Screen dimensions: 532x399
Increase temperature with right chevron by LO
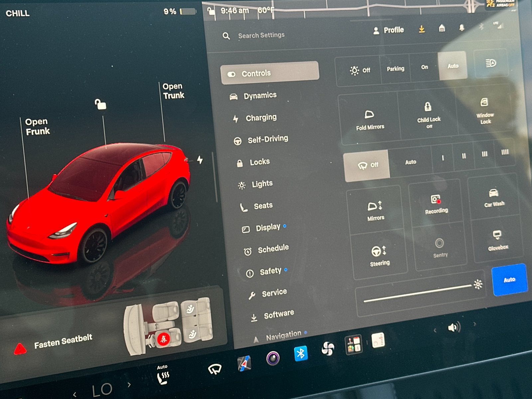click(x=129, y=384)
